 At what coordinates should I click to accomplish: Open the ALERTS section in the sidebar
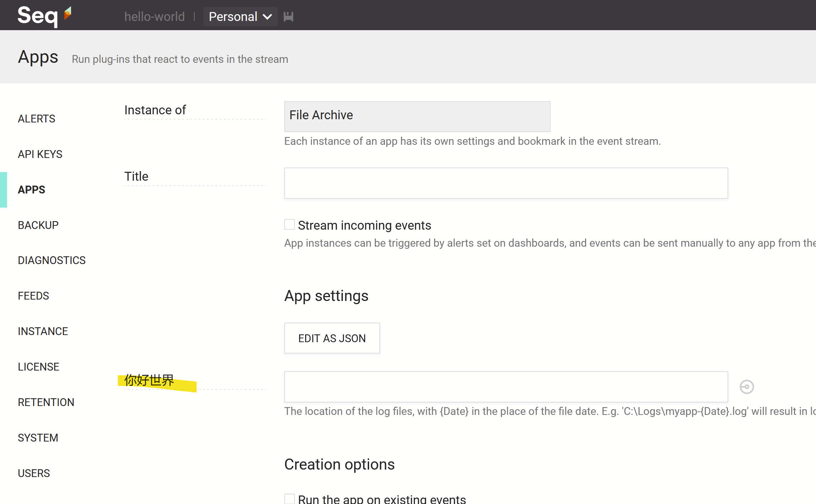36,119
